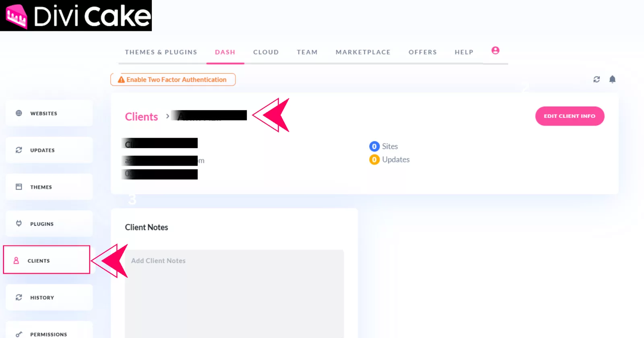Open History in the sidebar
The height and width of the screenshot is (338, 644).
49,297
